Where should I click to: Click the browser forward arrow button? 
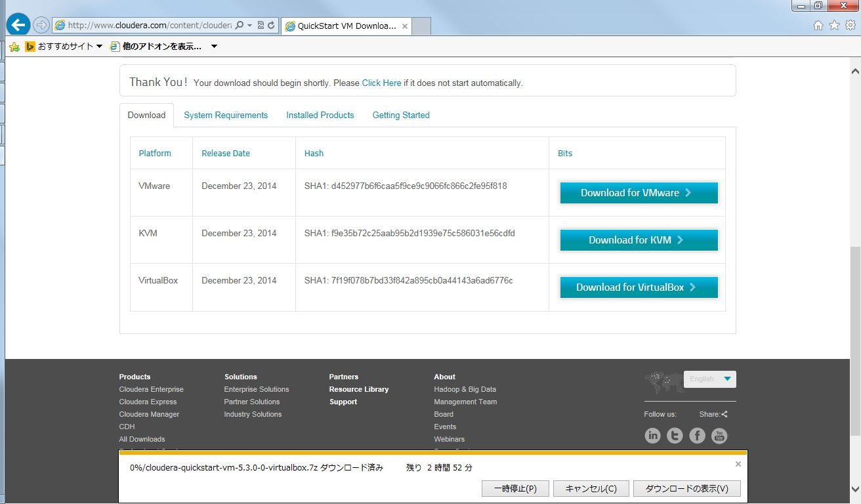click(41, 25)
